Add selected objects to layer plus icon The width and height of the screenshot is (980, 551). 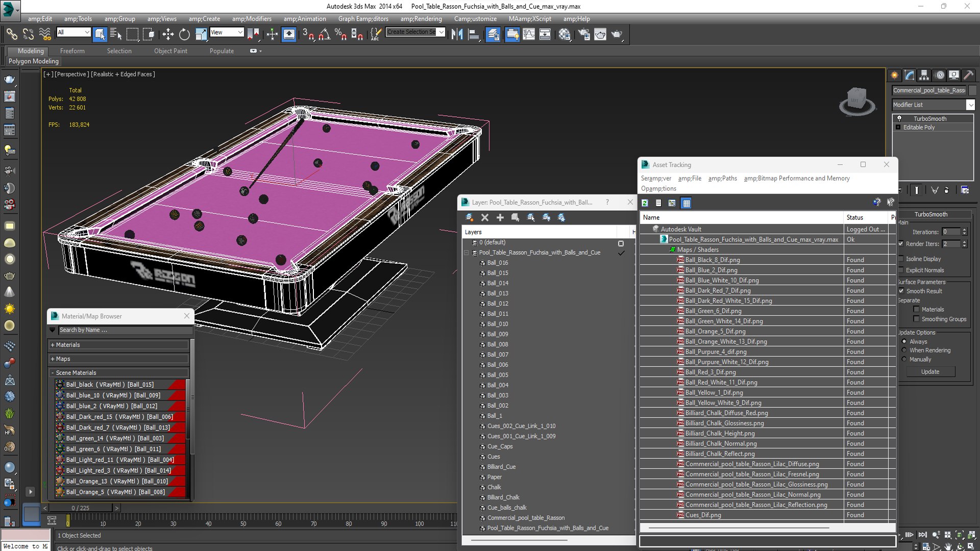500,218
